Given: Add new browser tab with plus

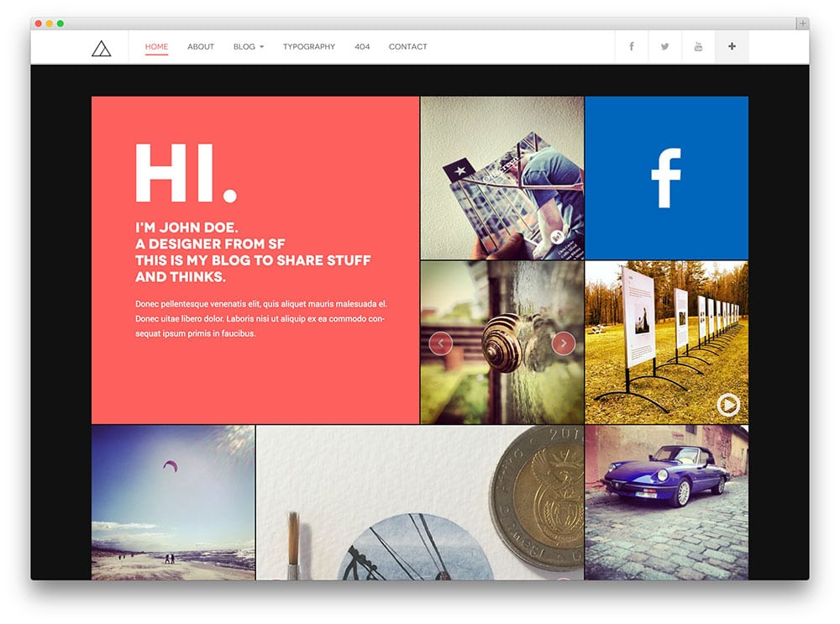Looking at the screenshot, I should (x=802, y=23).
